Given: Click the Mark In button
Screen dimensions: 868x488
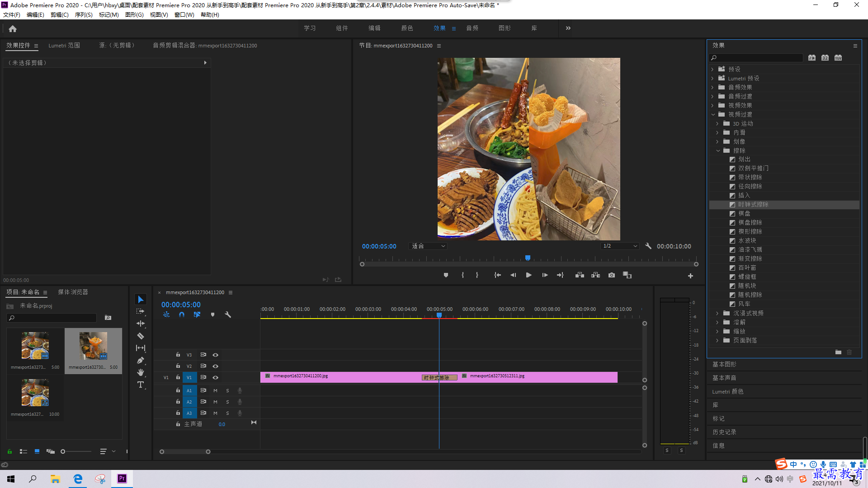Looking at the screenshot, I should click(462, 275).
